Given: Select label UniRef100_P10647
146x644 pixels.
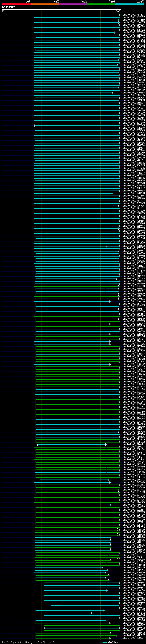Looking at the screenshot, I should (x=134, y=85).
